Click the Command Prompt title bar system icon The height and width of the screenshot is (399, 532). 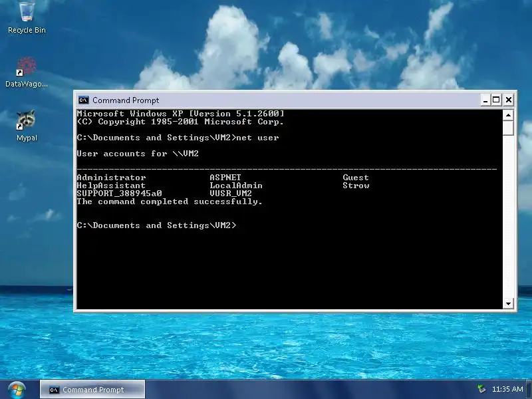tap(84, 100)
